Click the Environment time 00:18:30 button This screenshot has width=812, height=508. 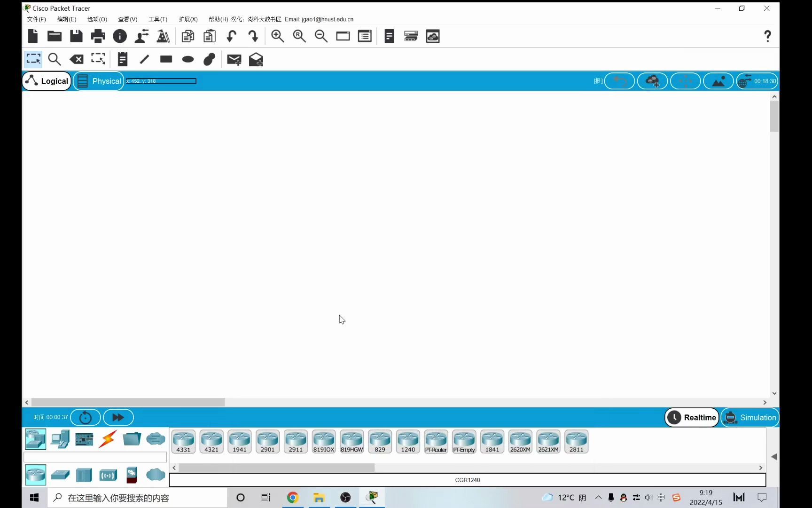pyautogui.click(x=757, y=81)
